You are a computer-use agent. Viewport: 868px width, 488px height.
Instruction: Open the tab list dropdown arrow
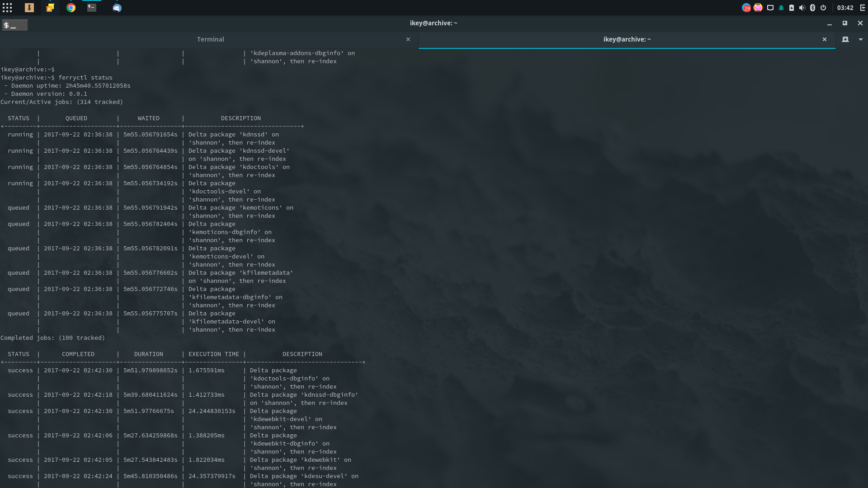[861, 39]
